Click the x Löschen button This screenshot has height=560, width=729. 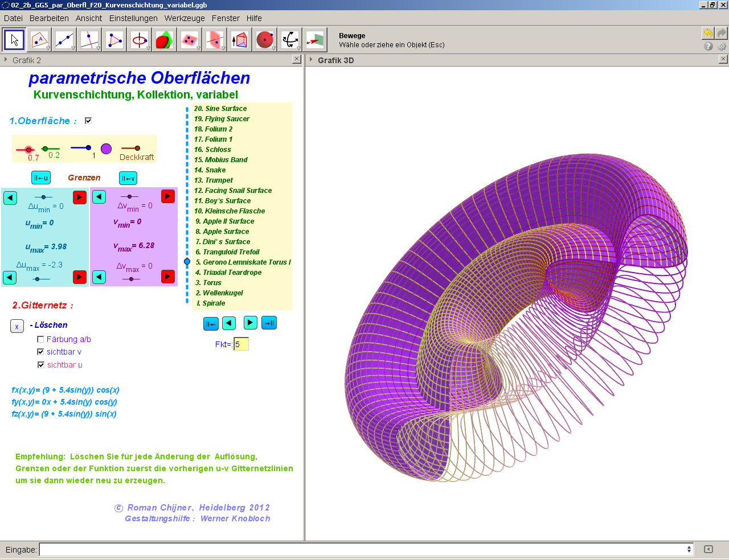pyautogui.click(x=17, y=326)
